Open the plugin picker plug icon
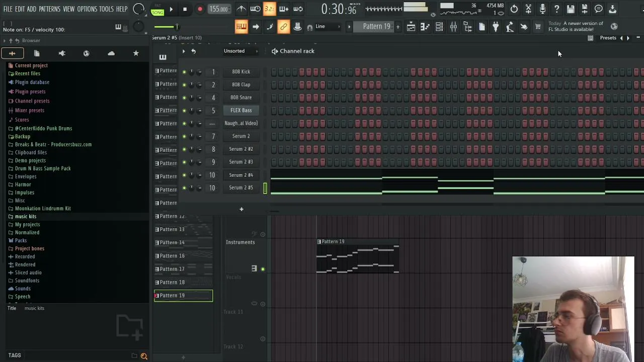This screenshot has width=644, height=362. 496,27
